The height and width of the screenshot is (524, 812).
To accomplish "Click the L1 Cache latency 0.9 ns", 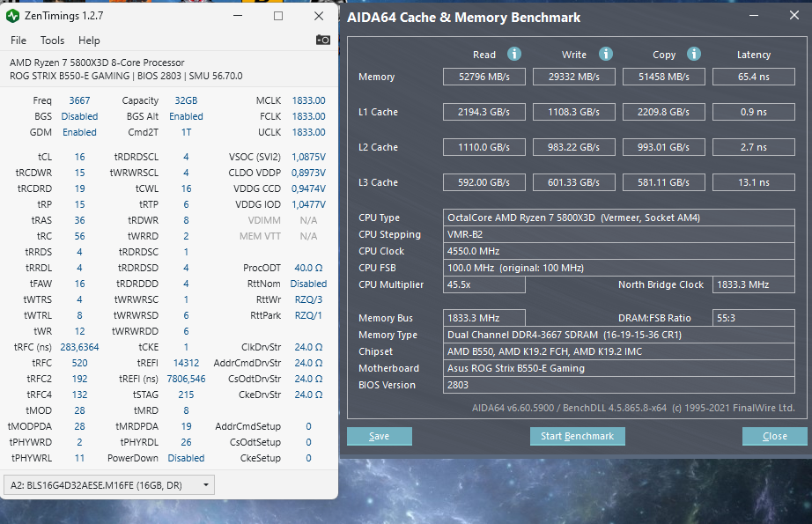I will pos(754,112).
